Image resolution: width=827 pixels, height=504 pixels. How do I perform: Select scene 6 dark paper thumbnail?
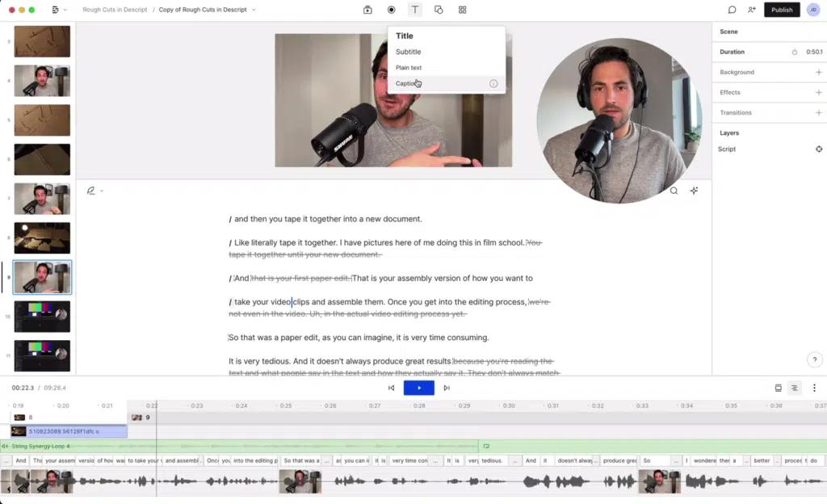click(x=42, y=159)
